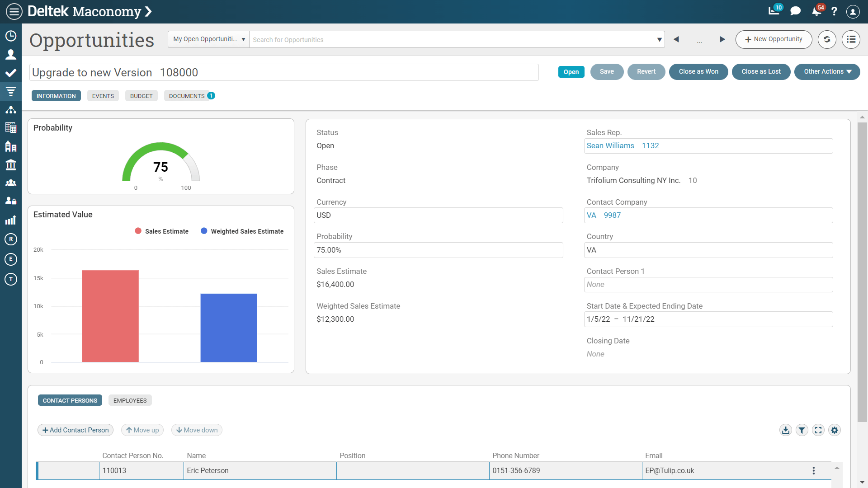The width and height of the screenshot is (868, 488).
Task: Click the navigation back arrow icon
Action: (x=677, y=39)
